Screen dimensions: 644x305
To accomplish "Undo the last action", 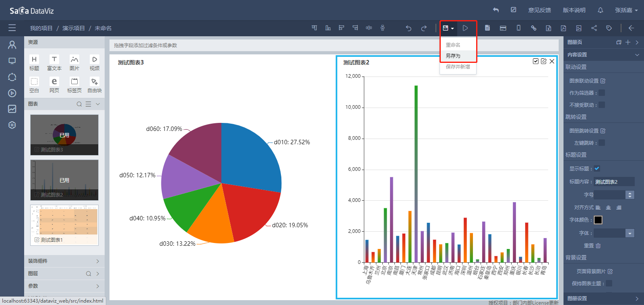I will click(409, 28).
